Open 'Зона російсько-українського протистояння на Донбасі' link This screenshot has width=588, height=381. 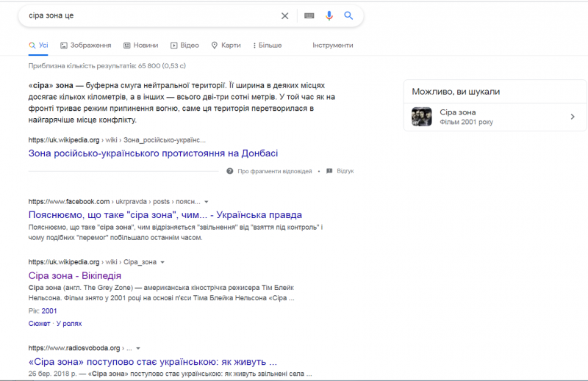click(x=153, y=153)
